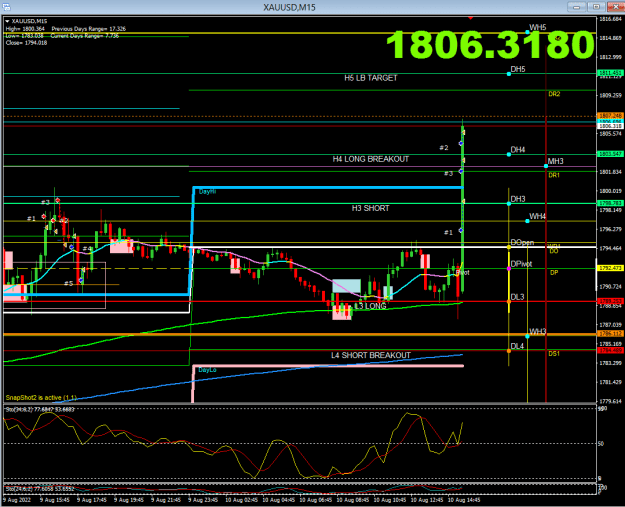Click the Previous Days Range= 17.326 text
Viewport: 625px width, 507px height.
click(x=88, y=29)
